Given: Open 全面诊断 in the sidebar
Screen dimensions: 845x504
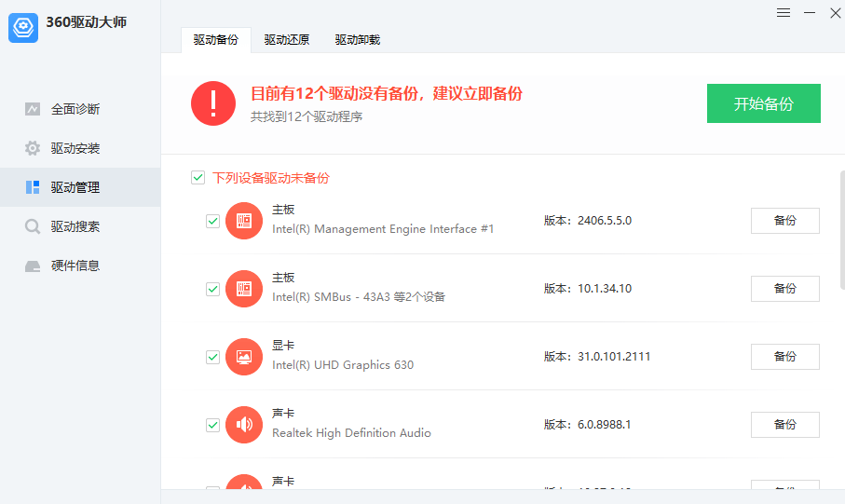Looking at the screenshot, I should [80, 109].
